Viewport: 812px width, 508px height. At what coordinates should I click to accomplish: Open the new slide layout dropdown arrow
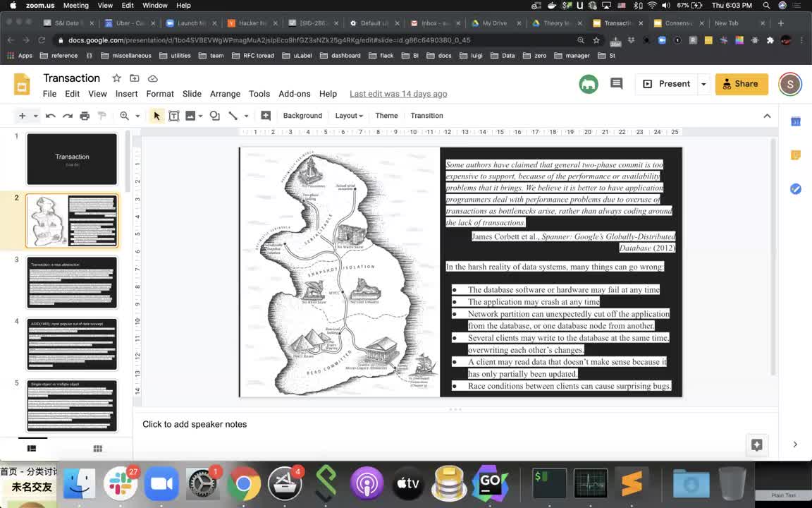click(36, 116)
